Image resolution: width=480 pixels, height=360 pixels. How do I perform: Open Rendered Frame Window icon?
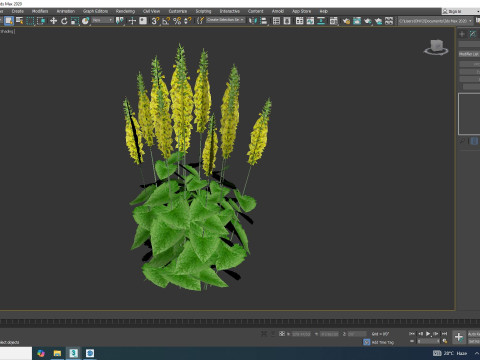[x=357, y=21]
